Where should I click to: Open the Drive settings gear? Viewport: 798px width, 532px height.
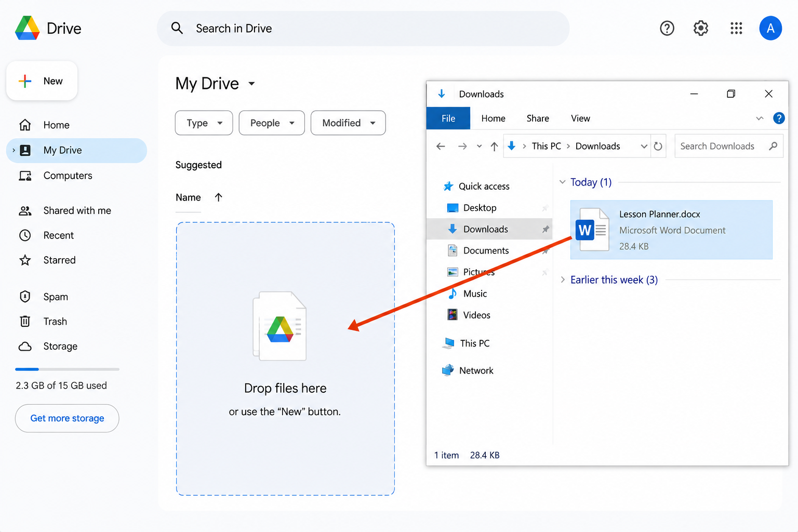pyautogui.click(x=701, y=28)
